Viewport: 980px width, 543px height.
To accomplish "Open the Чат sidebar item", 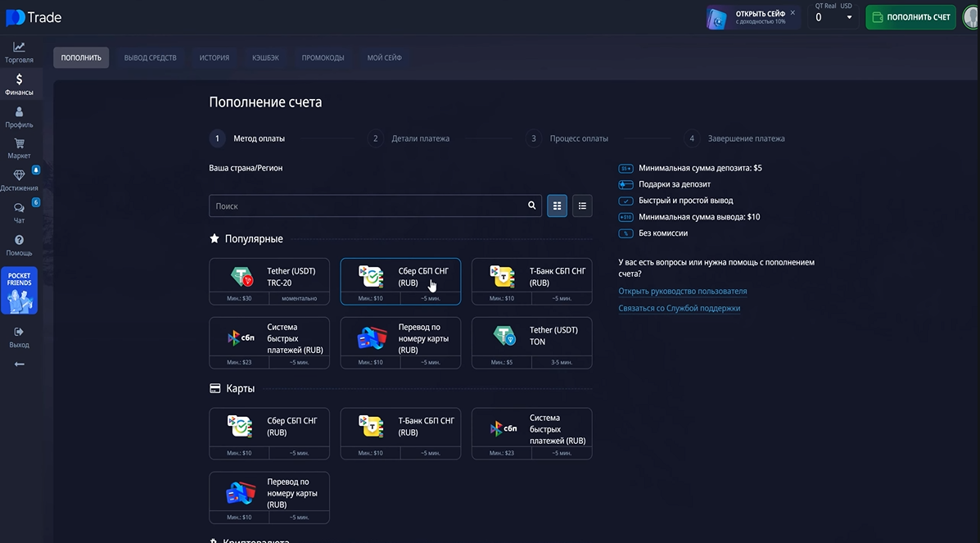I will pos(19,213).
